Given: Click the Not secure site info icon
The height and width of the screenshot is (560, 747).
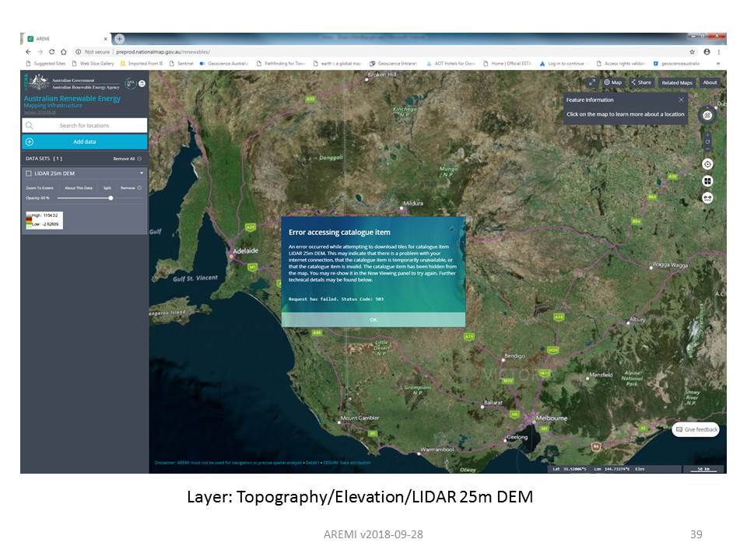Looking at the screenshot, I should [78, 52].
